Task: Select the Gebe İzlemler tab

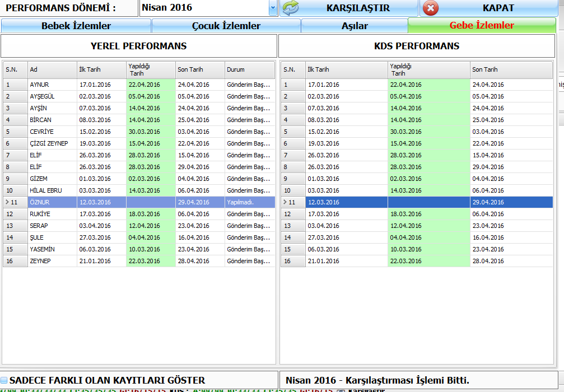Action: (481, 25)
